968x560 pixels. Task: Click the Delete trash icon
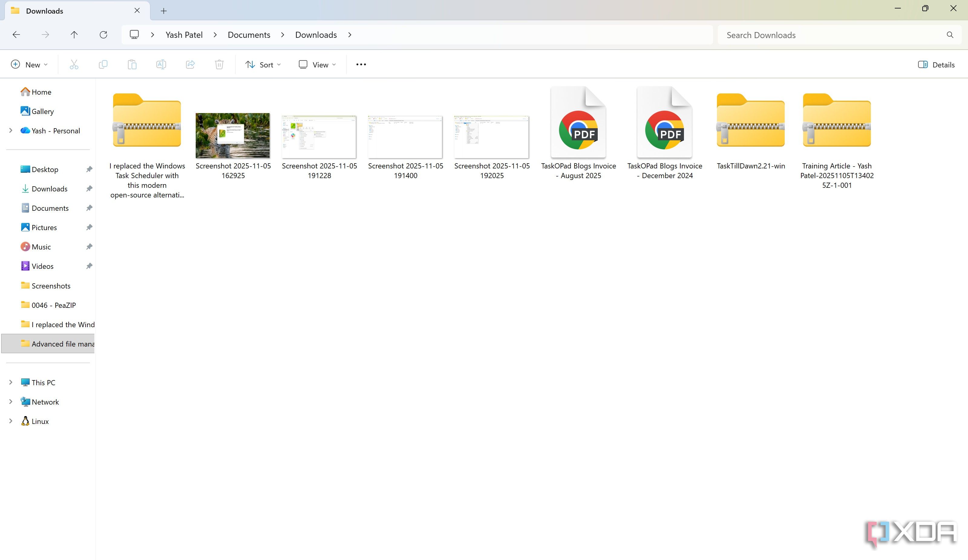click(x=219, y=64)
